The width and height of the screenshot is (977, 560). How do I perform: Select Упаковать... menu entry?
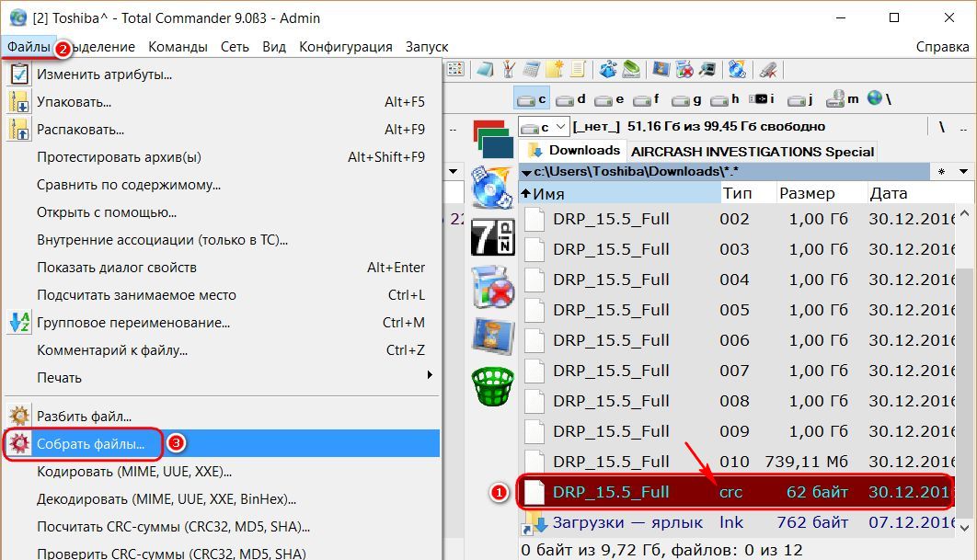point(222,101)
